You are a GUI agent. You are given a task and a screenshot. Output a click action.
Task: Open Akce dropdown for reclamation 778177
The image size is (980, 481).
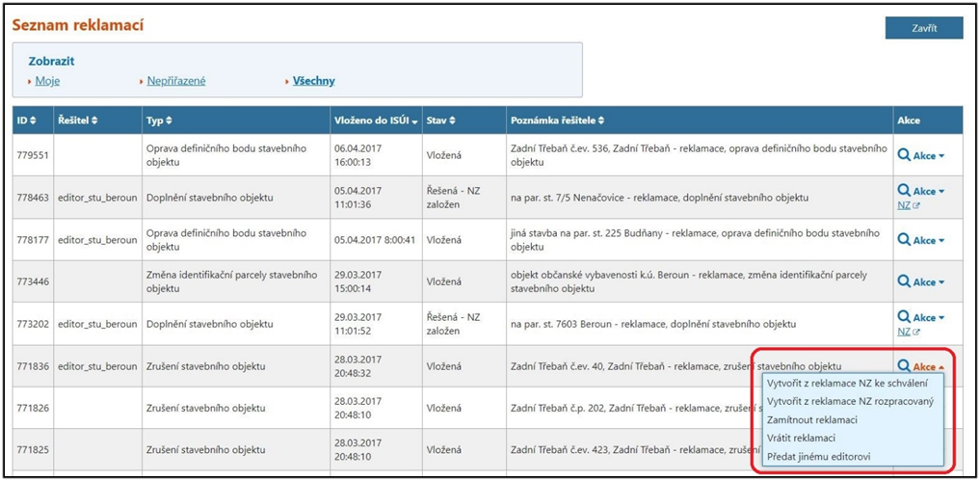tap(929, 240)
